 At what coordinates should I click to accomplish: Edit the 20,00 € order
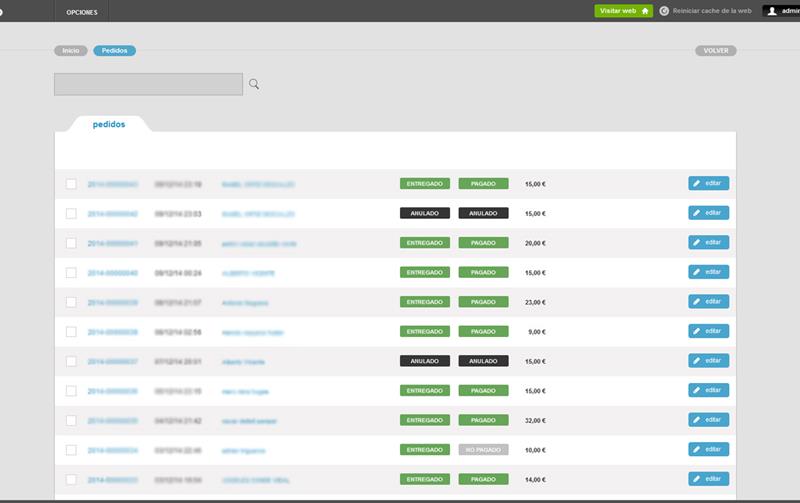(x=708, y=242)
